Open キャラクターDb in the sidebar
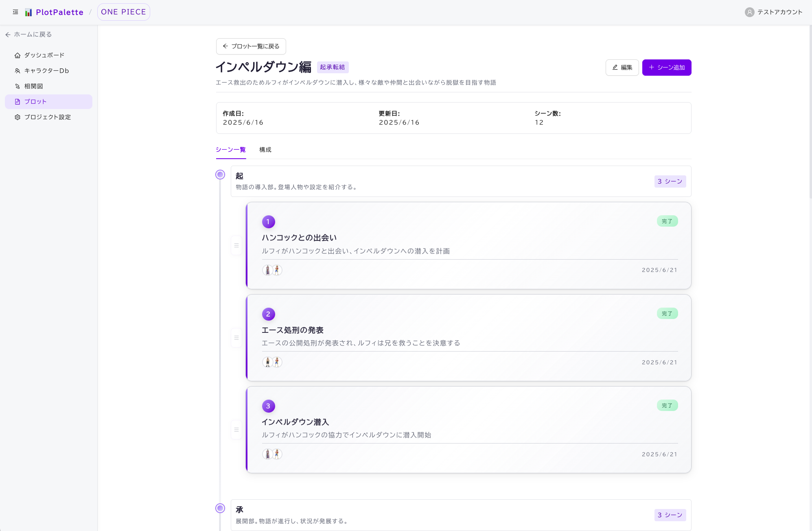Image resolution: width=812 pixels, height=531 pixels. [48, 71]
